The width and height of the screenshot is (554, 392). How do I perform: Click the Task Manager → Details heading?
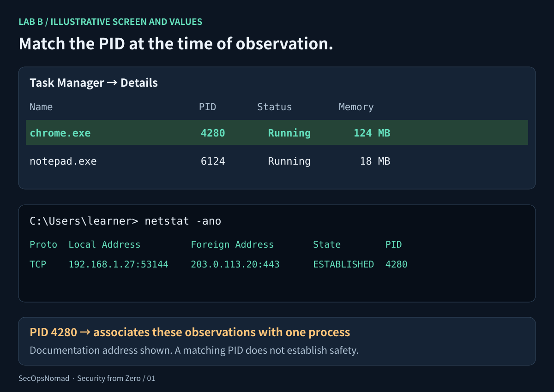click(94, 83)
